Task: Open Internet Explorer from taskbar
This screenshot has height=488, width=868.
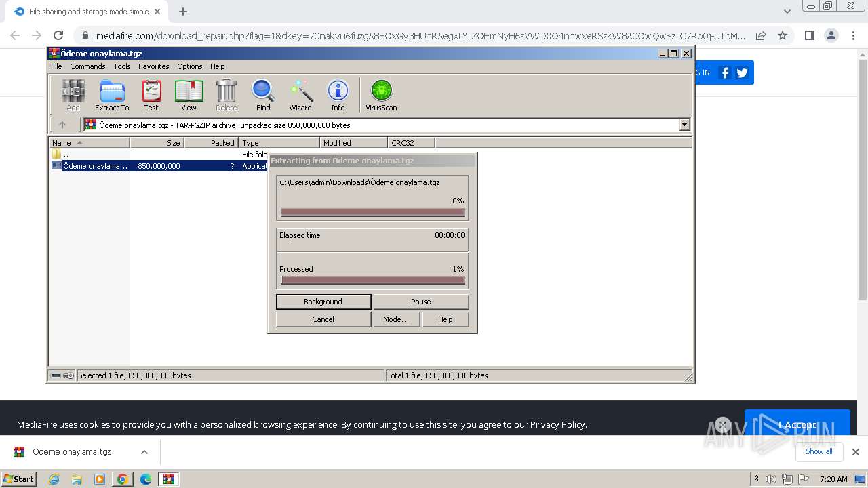Action: pyautogui.click(x=54, y=479)
